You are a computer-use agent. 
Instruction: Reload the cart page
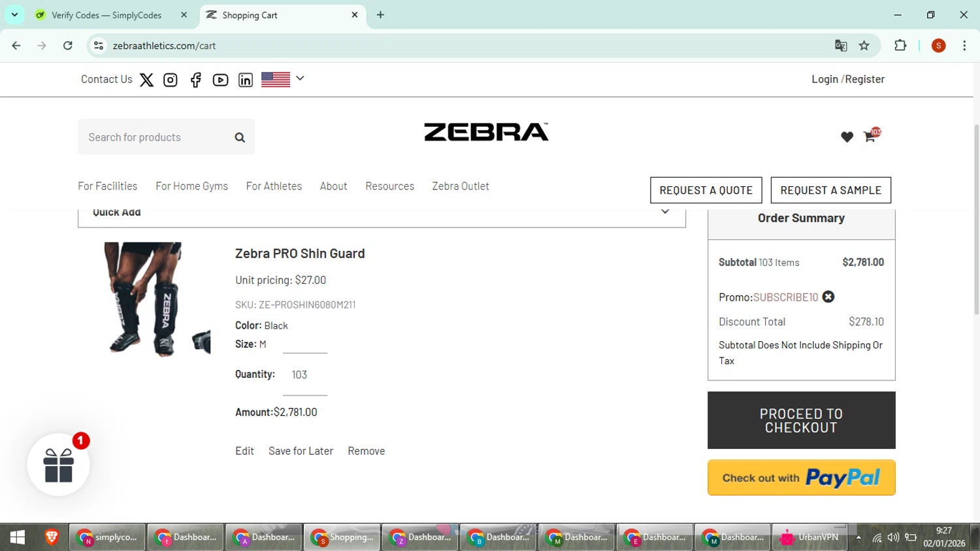(x=68, y=46)
